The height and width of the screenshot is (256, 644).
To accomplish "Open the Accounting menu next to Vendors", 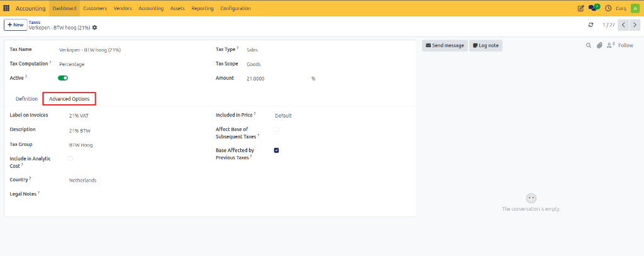I will (151, 8).
